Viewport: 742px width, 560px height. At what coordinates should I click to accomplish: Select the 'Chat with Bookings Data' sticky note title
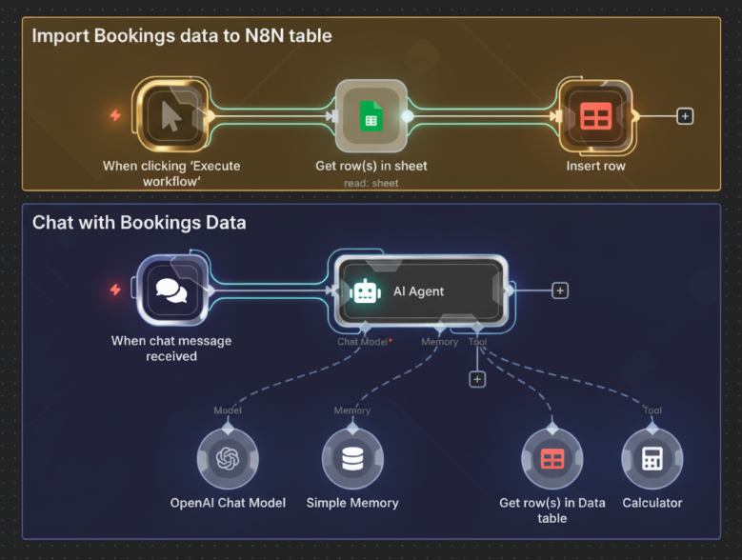(139, 223)
